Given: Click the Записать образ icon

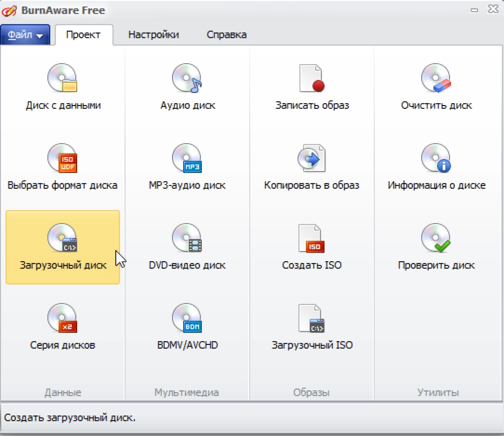Looking at the screenshot, I should click(311, 87).
